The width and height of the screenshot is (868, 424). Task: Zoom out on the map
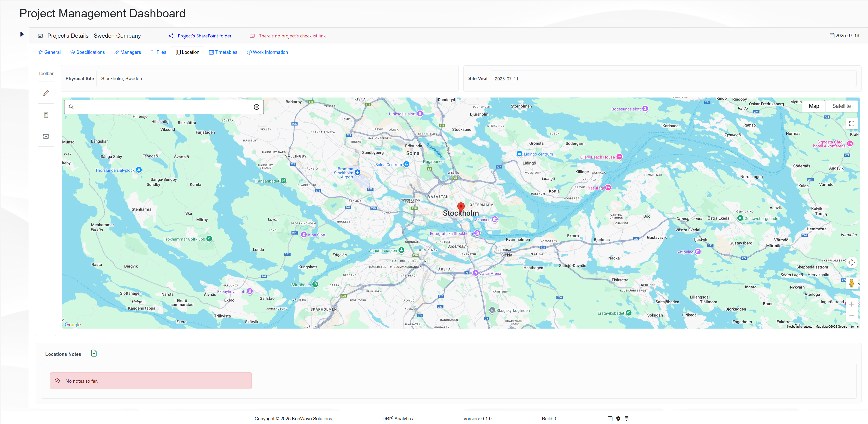(x=852, y=316)
